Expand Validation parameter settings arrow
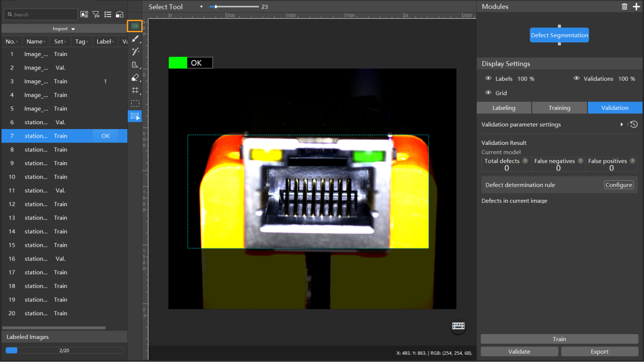The height and width of the screenshot is (362, 644). click(622, 124)
